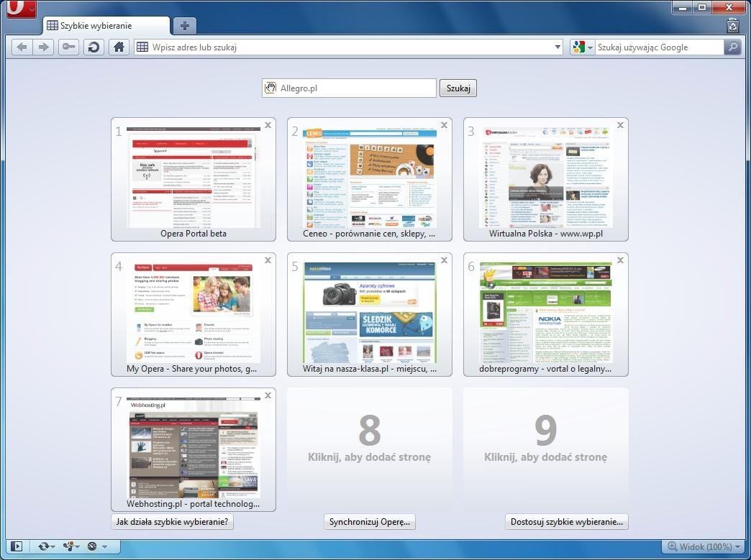The width and height of the screenshot is (751, 560).
Task: Remove Opera Portal beta speed dial
Action: click(x=268, y=125)
